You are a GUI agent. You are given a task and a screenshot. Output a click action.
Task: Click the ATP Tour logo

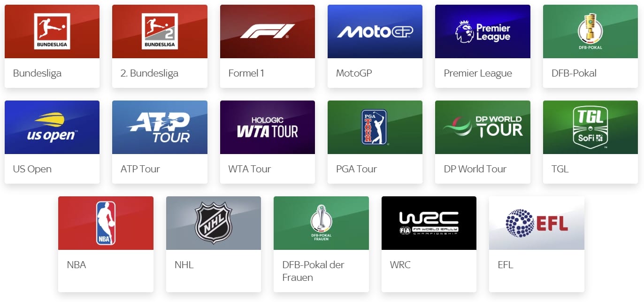[160, 127]
